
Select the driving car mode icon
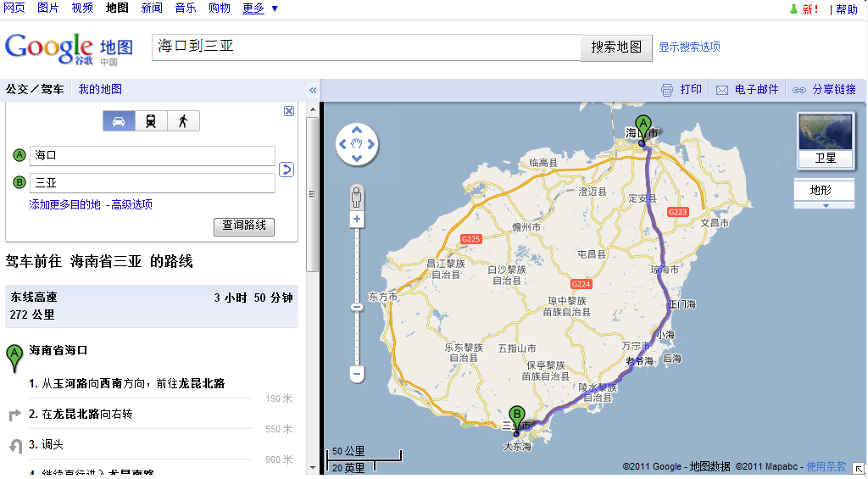point(119,121)
